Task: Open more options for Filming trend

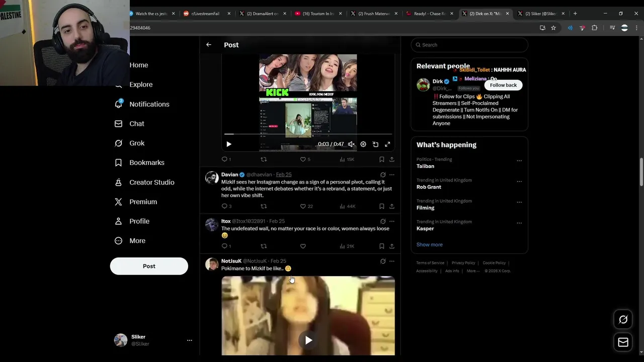Action: (519, 202)
